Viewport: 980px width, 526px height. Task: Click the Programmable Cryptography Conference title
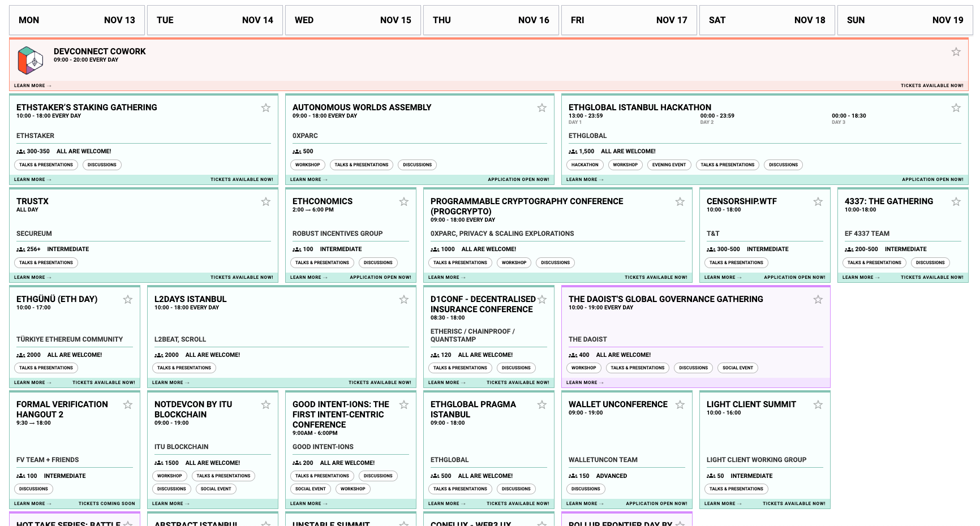[527, 206]
